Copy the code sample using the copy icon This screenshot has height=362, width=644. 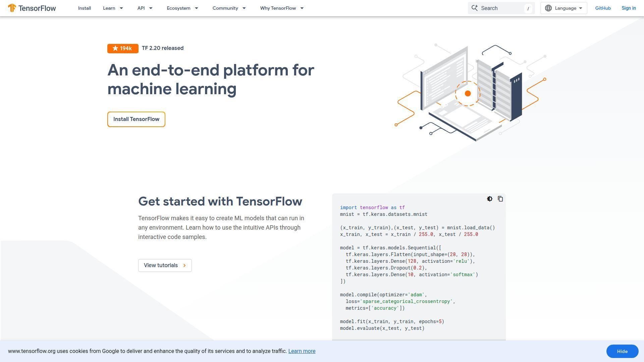(x=500, y=199)
